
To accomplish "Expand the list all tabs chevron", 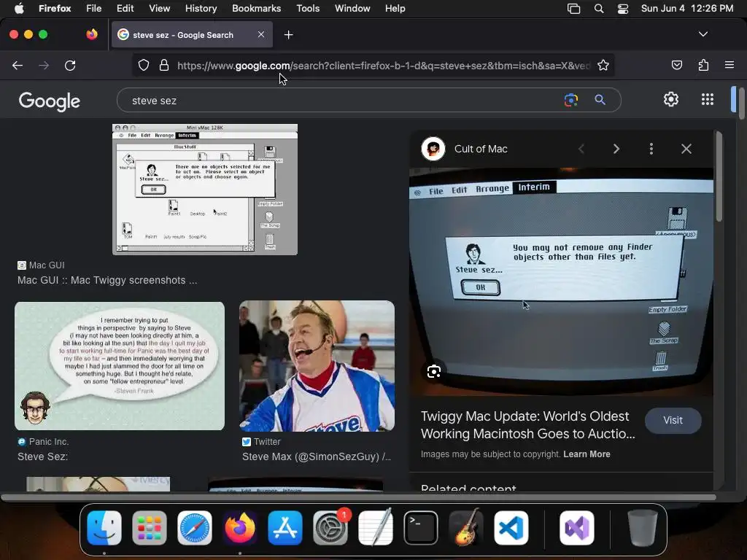I will tap(703, 34).
